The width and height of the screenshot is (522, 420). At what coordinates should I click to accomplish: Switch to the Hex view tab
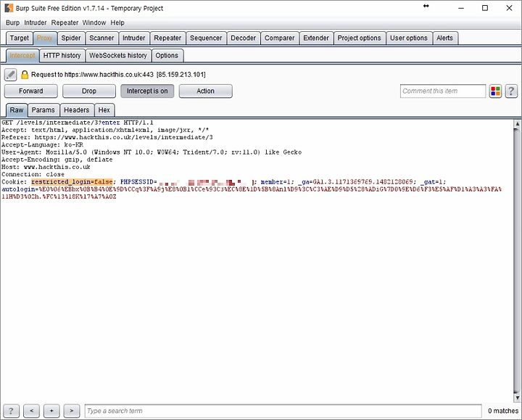pyautogui.click(x=104, y=110)
